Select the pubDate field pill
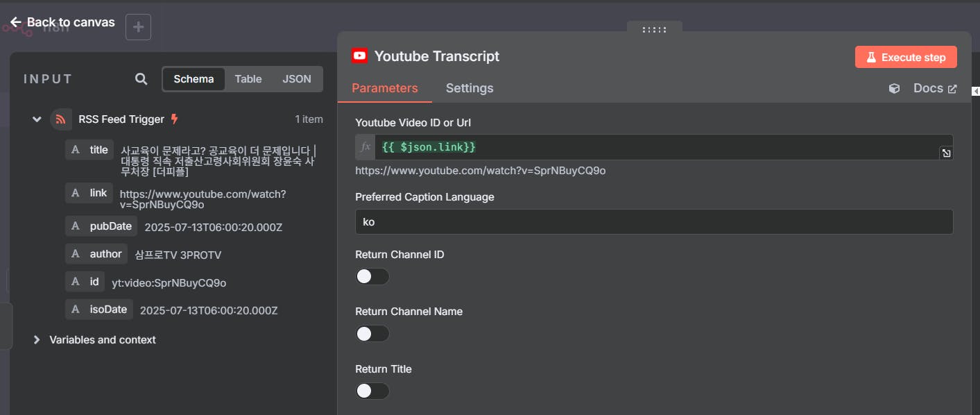 tap(101, 226)
